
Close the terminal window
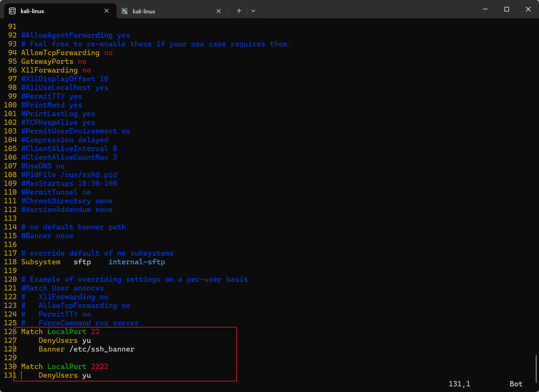(528, 9)
